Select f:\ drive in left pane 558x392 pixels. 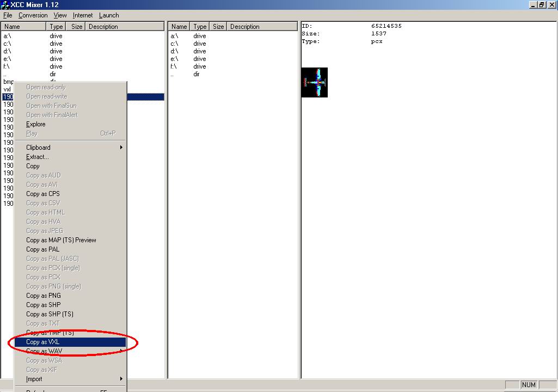[x=7, y=66]
